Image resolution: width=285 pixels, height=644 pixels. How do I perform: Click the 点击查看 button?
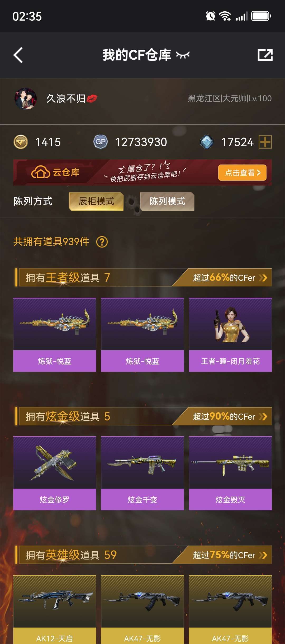pos(242,173)
